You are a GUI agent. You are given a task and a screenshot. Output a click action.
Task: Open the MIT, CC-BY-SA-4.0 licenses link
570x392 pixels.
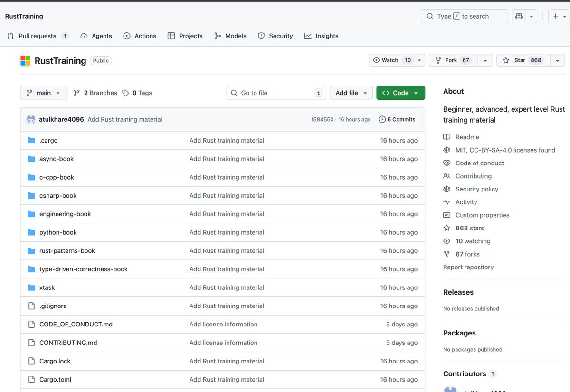click(x=505, y=150)
